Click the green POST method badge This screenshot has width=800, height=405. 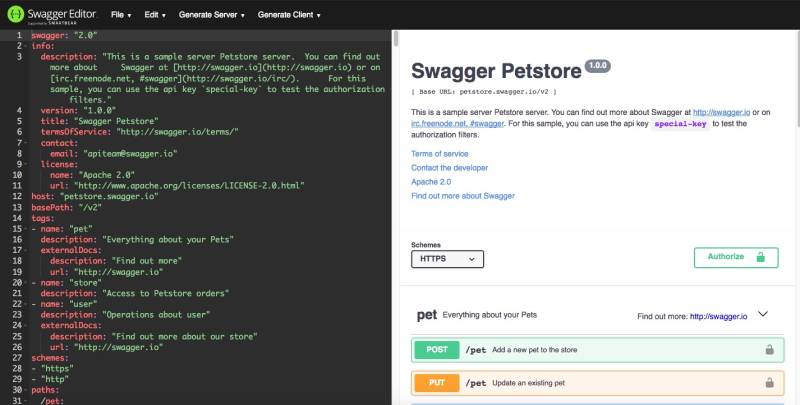pyautogui.click(x=436, y=350)
